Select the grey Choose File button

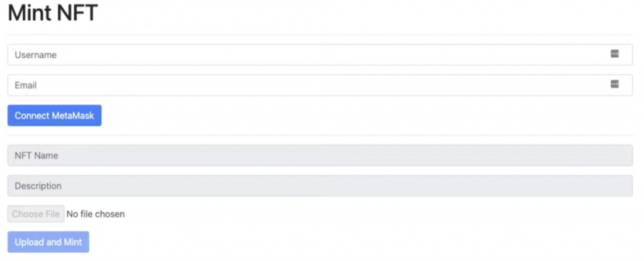36,214
